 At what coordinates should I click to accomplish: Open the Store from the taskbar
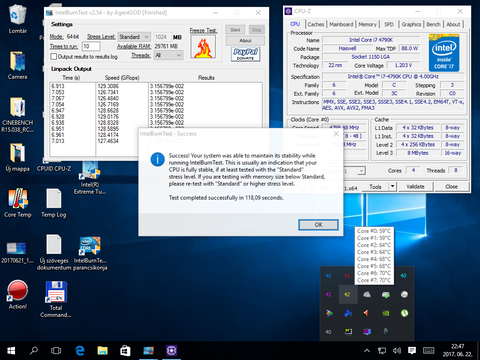coord(125,350)
